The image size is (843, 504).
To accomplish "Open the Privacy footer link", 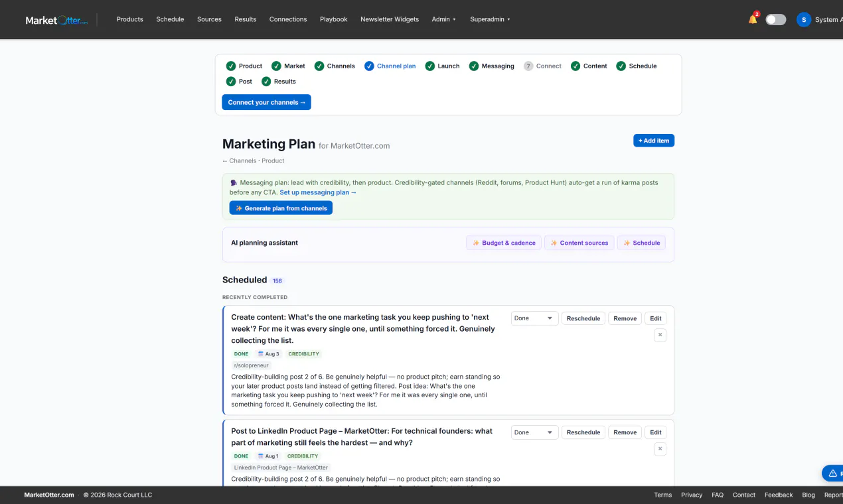I will [x=692, y=495].
